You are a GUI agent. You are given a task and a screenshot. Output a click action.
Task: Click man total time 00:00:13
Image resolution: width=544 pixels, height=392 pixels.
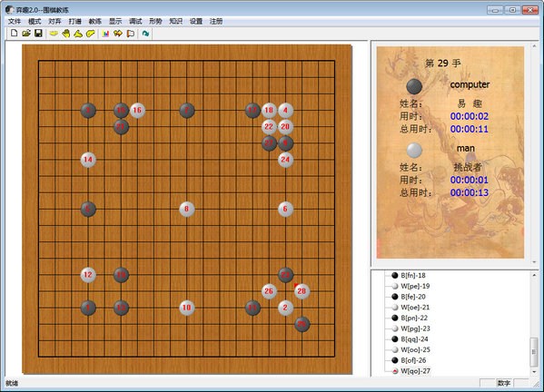(470, 192)
